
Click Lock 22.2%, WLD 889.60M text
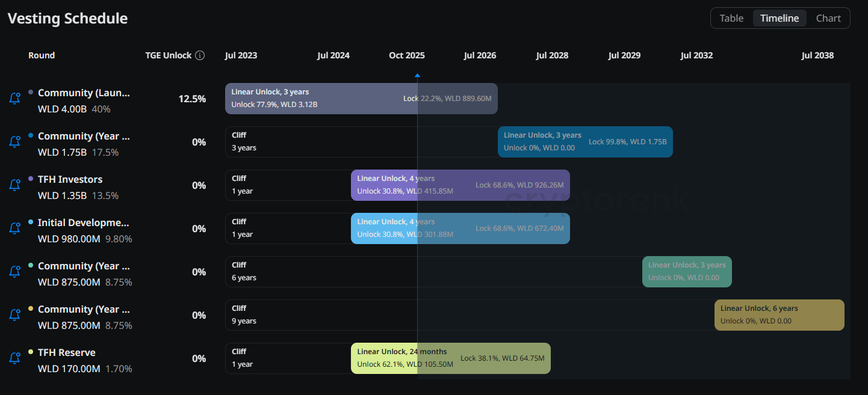coord(447,98)
